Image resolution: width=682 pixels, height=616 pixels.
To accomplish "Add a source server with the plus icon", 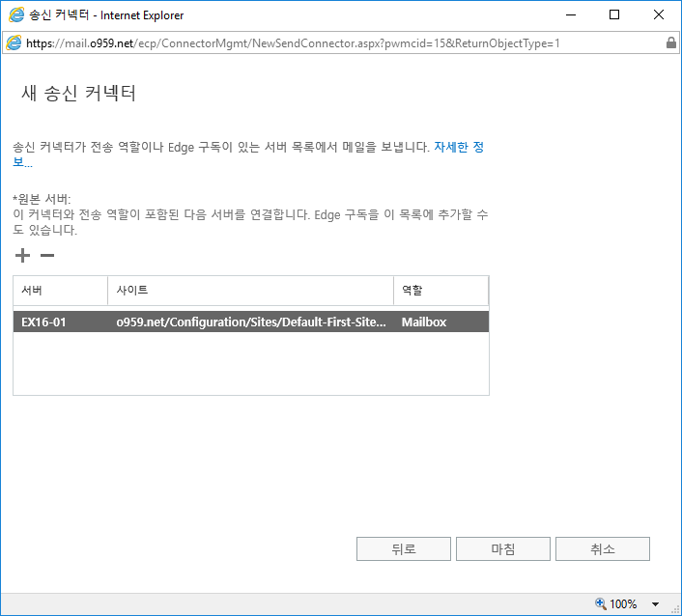I will click(x=22, y=255).
